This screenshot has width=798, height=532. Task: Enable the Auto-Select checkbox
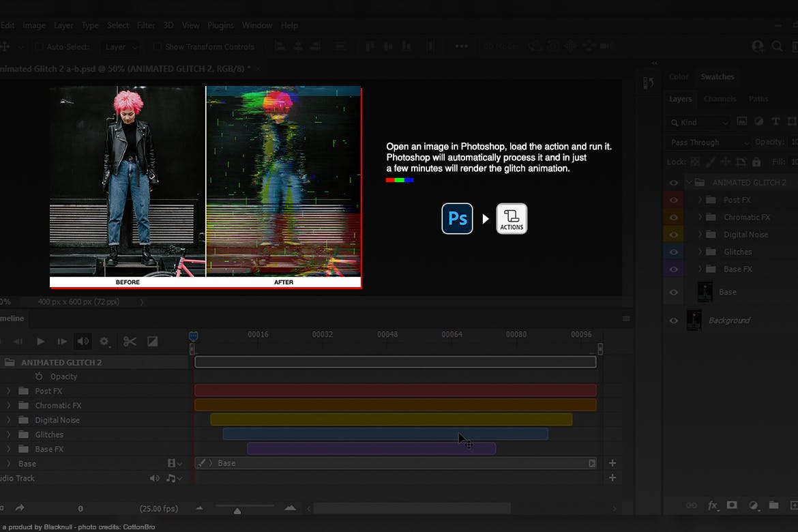pyautogui.click(x=39, y=47)
